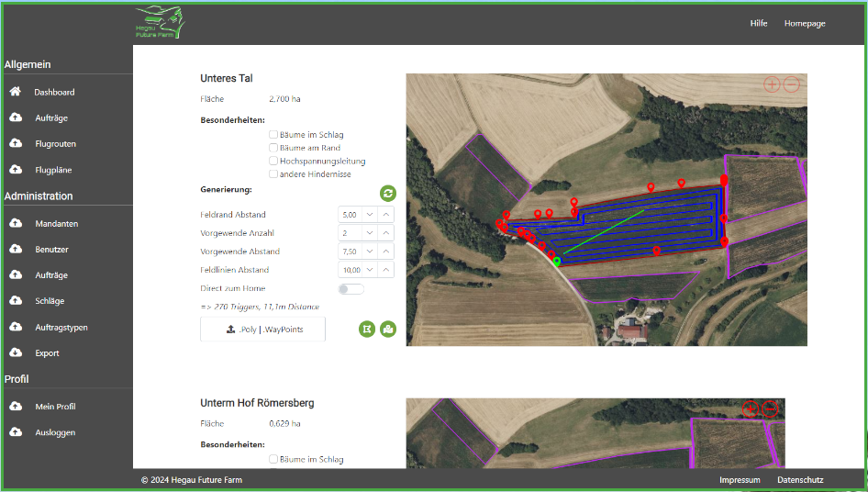Click the green map marker icon button

click(388, 330)
